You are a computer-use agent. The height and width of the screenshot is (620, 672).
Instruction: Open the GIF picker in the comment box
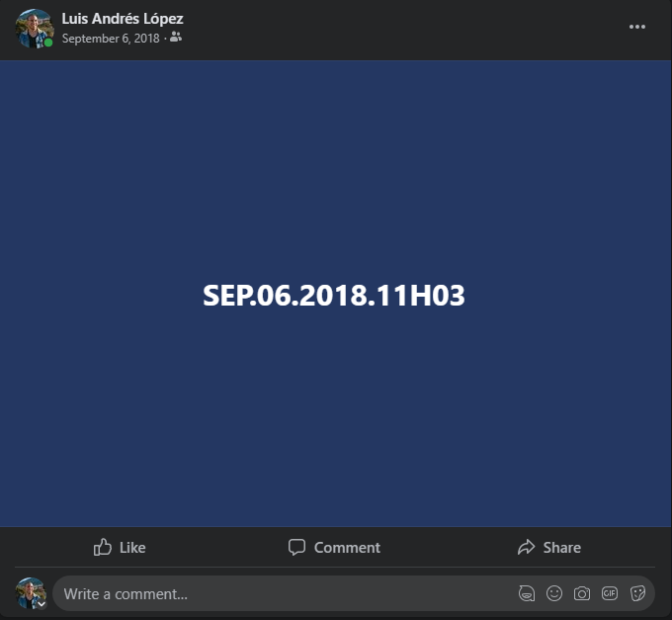point(610,593)
